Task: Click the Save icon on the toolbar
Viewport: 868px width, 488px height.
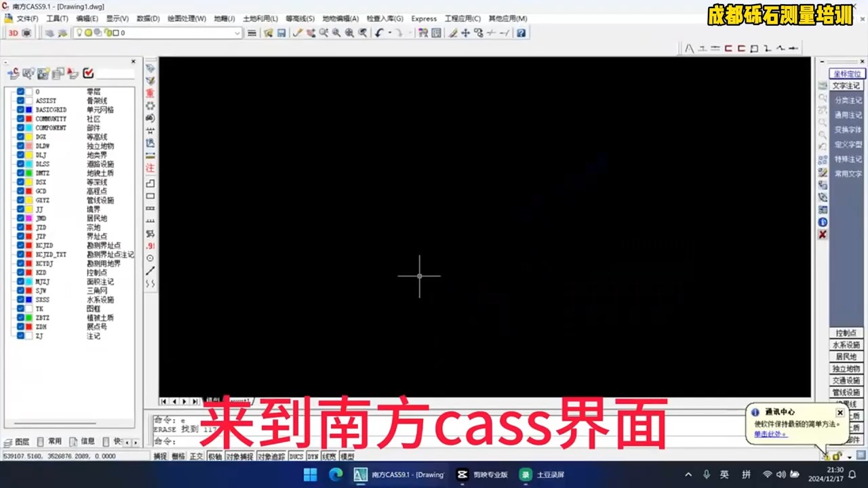Action: 282,33
